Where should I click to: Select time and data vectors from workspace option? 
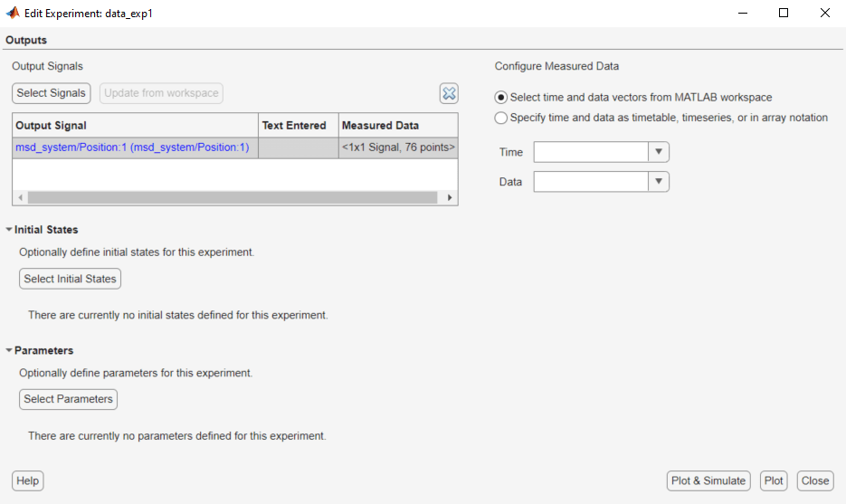point(501,98)
